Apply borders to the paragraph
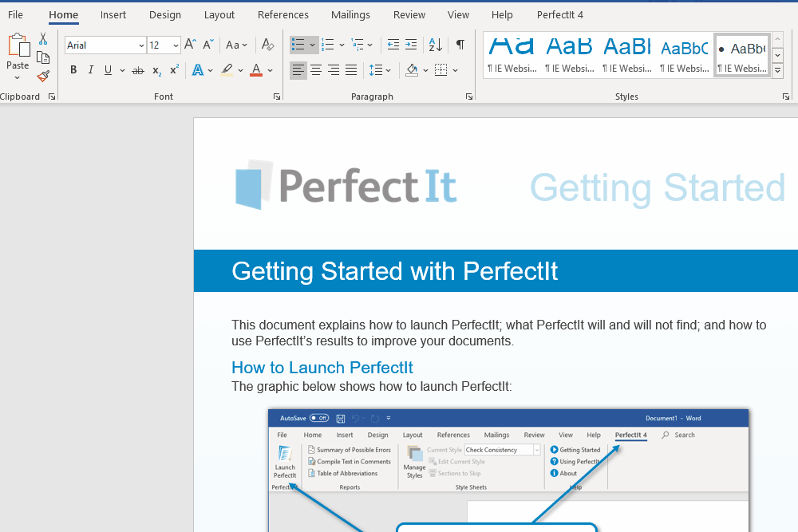Screen dimensions: 798x532 441,70
